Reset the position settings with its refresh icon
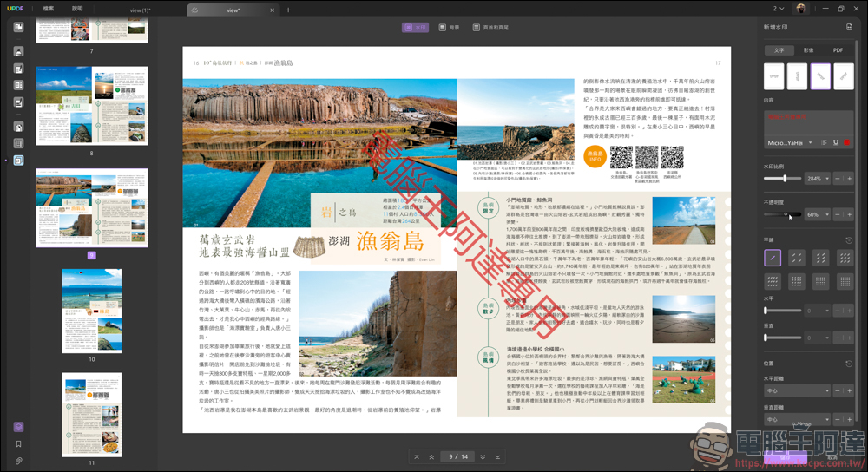Screen dimensions: 868x472 coord(849,364)
